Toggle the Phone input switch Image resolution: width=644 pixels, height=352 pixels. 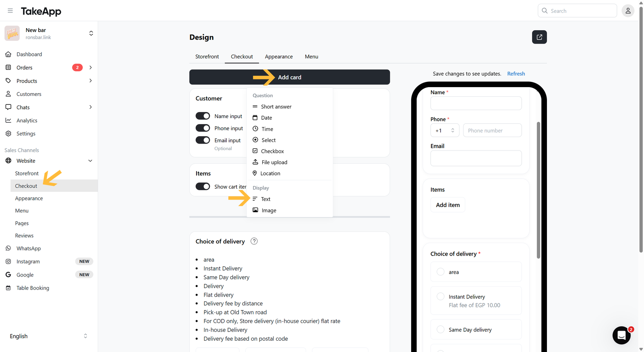click(203, 128)
